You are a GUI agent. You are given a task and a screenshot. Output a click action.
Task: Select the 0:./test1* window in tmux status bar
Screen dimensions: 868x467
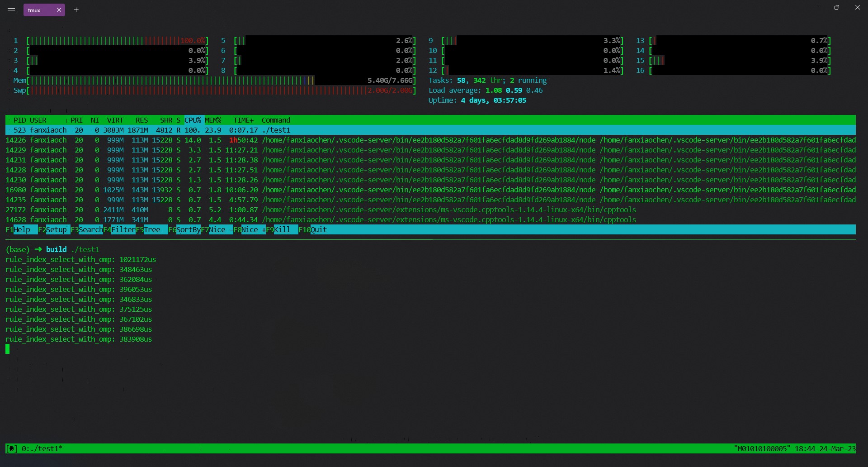coord(41,448)
